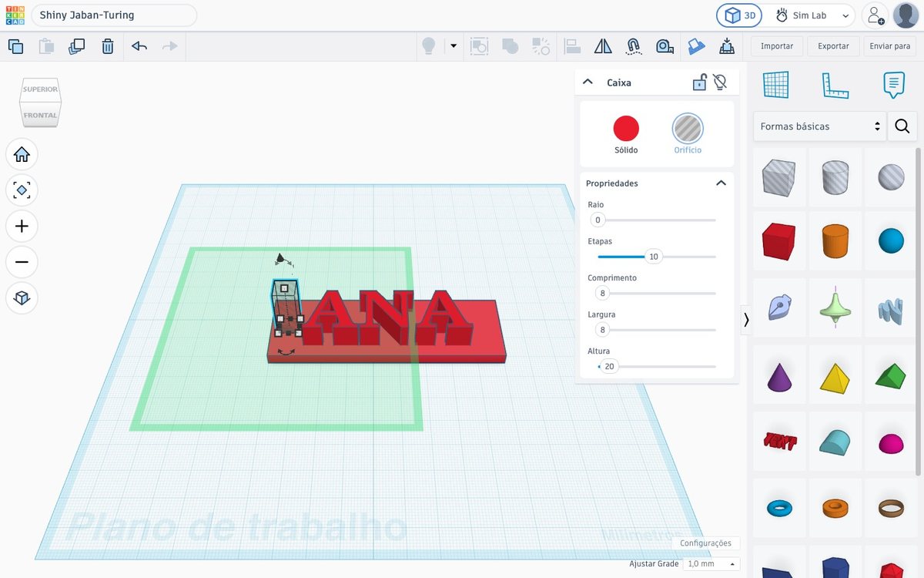Screen dimensions: 924x578
Task: Click the Copy icon in toolbar
Action: [15, 46]
